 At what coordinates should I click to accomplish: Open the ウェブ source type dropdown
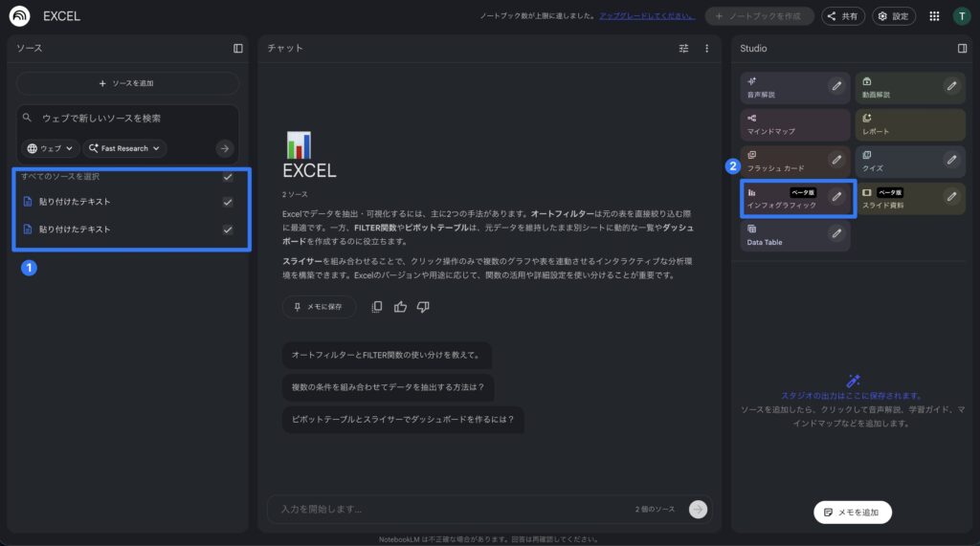click(50, 148)
